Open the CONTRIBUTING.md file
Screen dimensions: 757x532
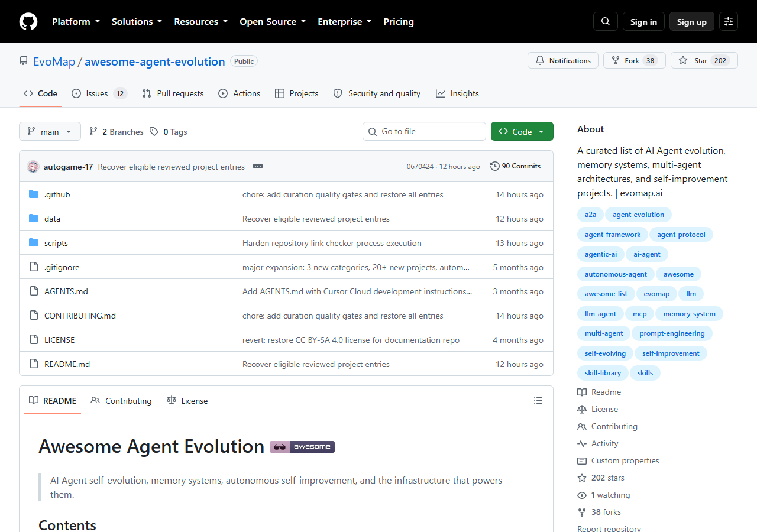80,316
